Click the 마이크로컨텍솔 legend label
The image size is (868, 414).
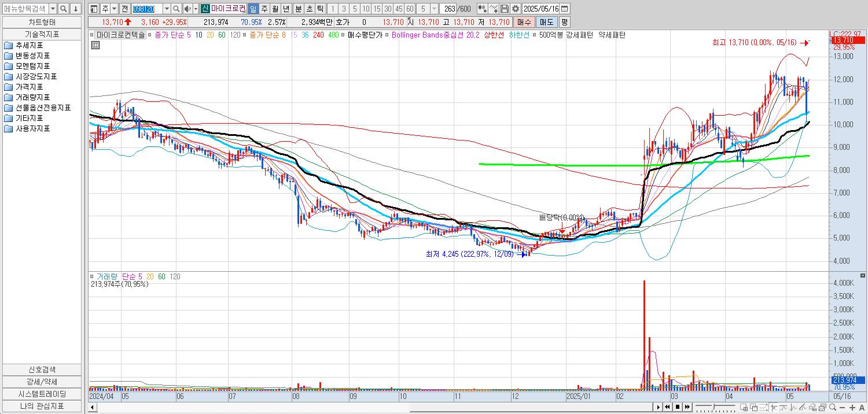(121, 35)
